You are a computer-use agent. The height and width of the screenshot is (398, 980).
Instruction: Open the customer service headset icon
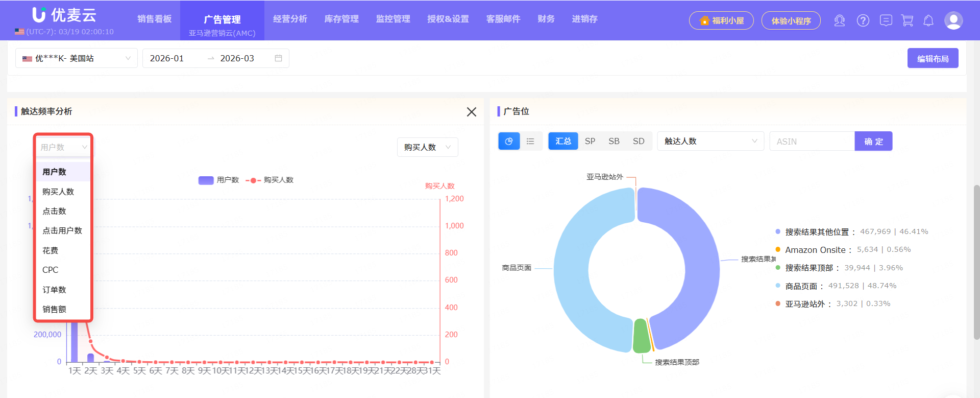(x=840, y=20)
